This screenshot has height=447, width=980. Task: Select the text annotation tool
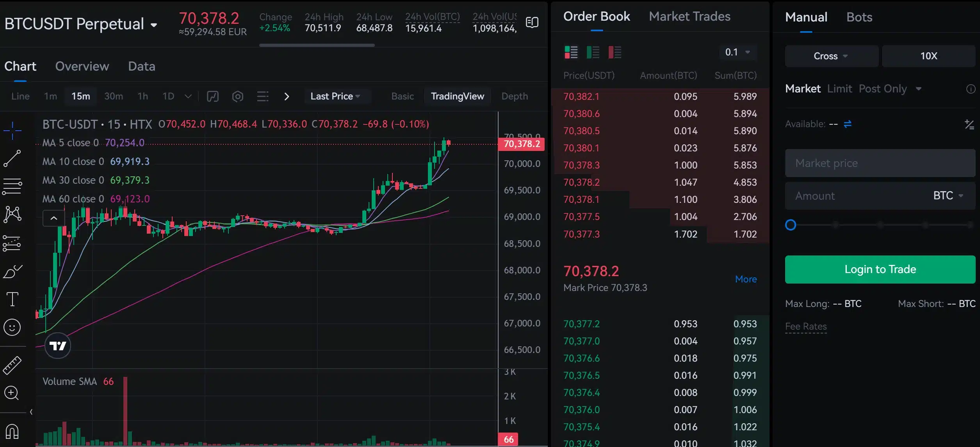[x=12, y=299]
